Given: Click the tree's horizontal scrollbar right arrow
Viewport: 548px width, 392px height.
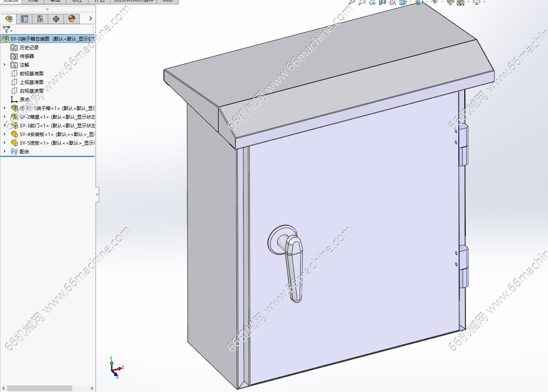Looking at the screenshot, I should (x=92, y=388).
